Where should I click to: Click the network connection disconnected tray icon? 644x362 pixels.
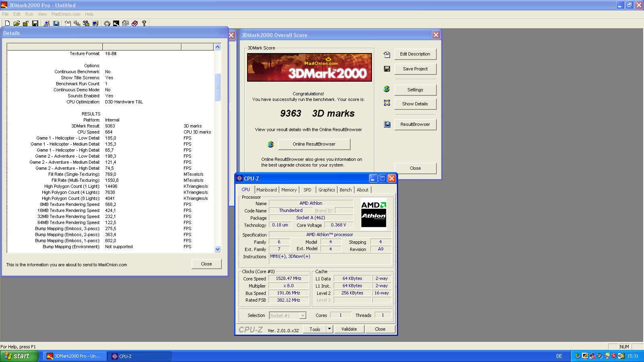592,356
